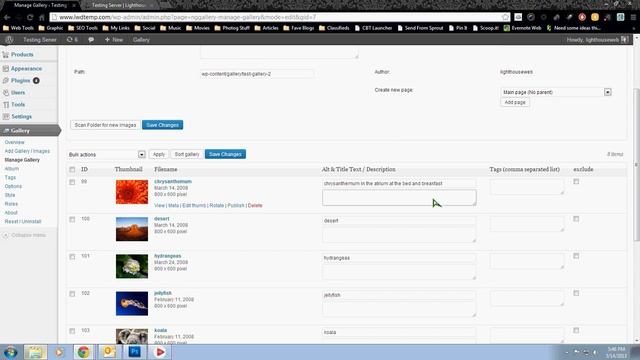Image resolution: width=640 pixels, height=360 pixels.
Task: Open the WordPress logo menu
Action: click(x=9, y=40)
